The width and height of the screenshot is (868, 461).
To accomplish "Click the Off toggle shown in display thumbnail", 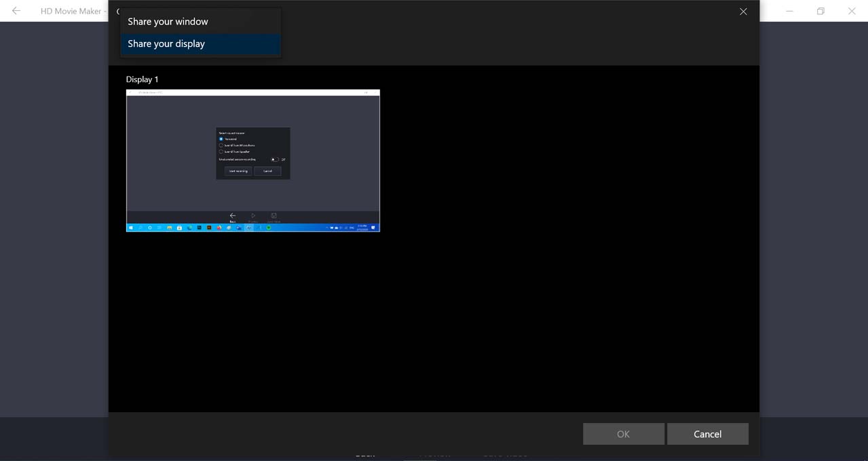I will [275, 159].
